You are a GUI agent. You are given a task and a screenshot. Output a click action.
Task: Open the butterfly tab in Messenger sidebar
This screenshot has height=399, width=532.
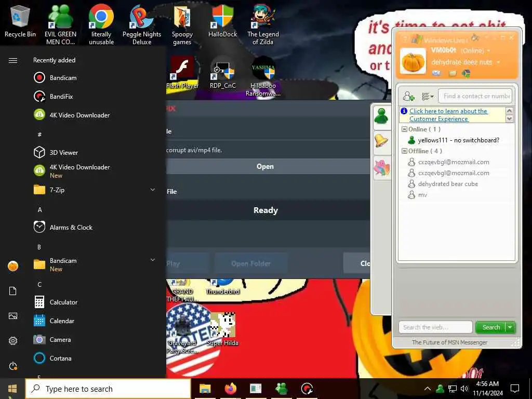click(x=382, y=168)
